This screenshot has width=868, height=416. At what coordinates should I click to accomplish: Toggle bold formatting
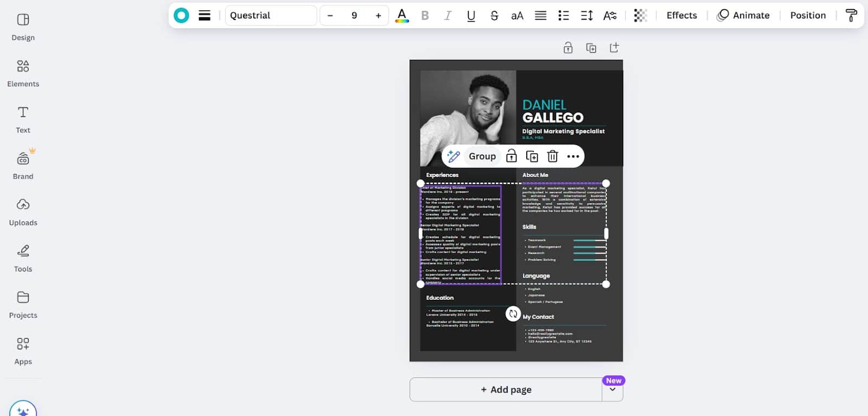click(x=425, y=15)
